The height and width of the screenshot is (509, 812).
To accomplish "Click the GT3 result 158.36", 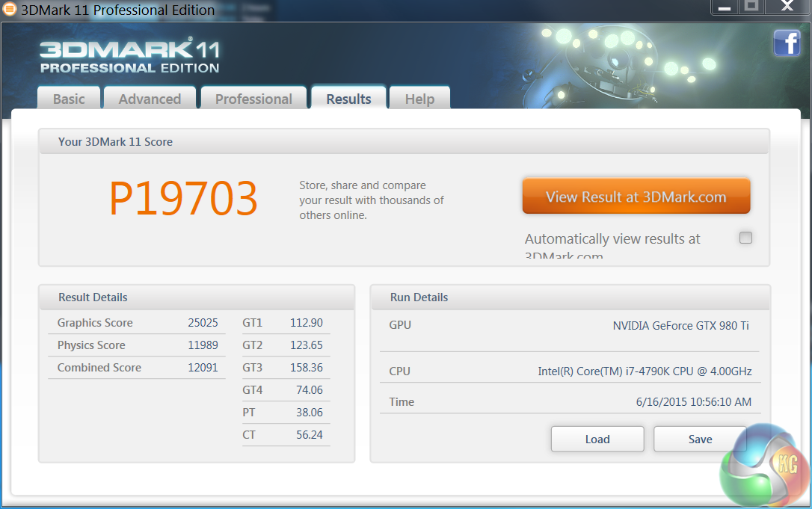I will click(x=306, y=367).
